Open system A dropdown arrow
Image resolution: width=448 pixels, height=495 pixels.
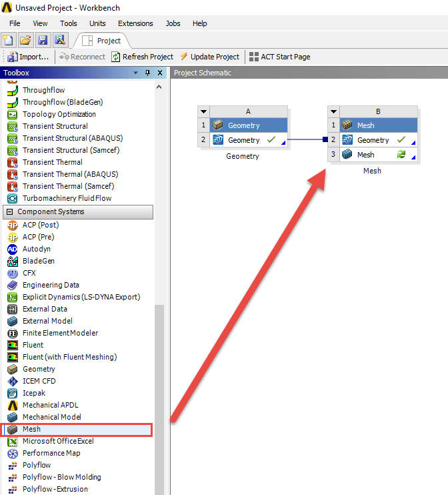point(203,111)
